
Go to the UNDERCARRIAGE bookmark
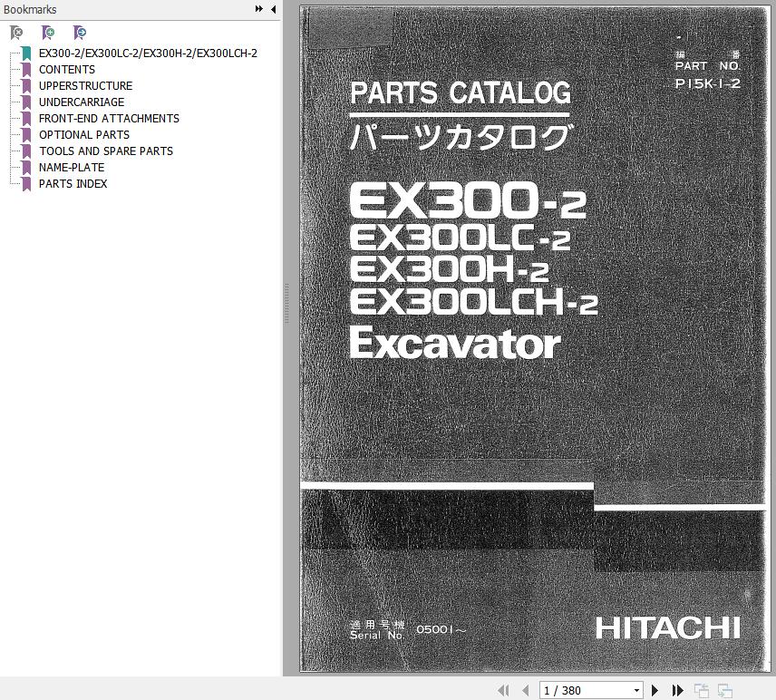[82, 102]
